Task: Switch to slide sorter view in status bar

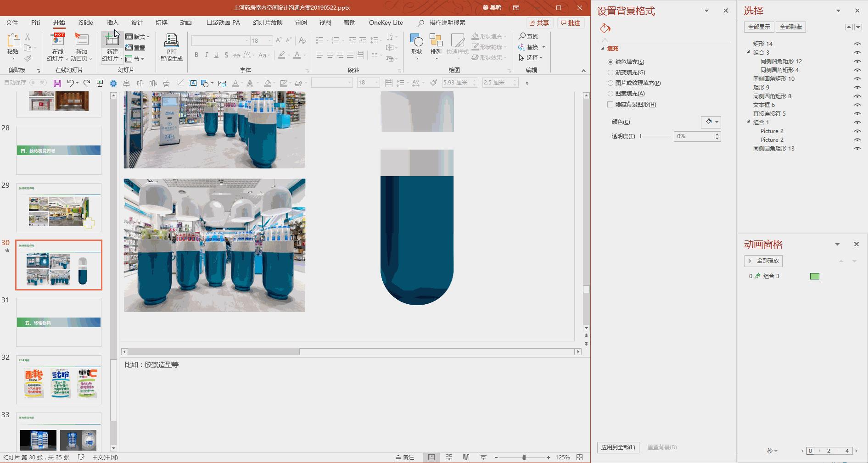Action: pos(449,457)
